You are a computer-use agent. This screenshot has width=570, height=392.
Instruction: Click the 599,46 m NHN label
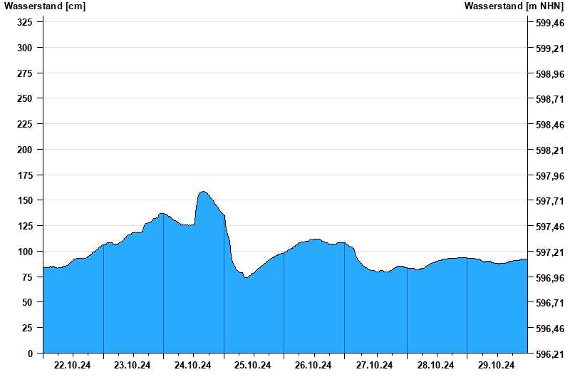[550, 23]
